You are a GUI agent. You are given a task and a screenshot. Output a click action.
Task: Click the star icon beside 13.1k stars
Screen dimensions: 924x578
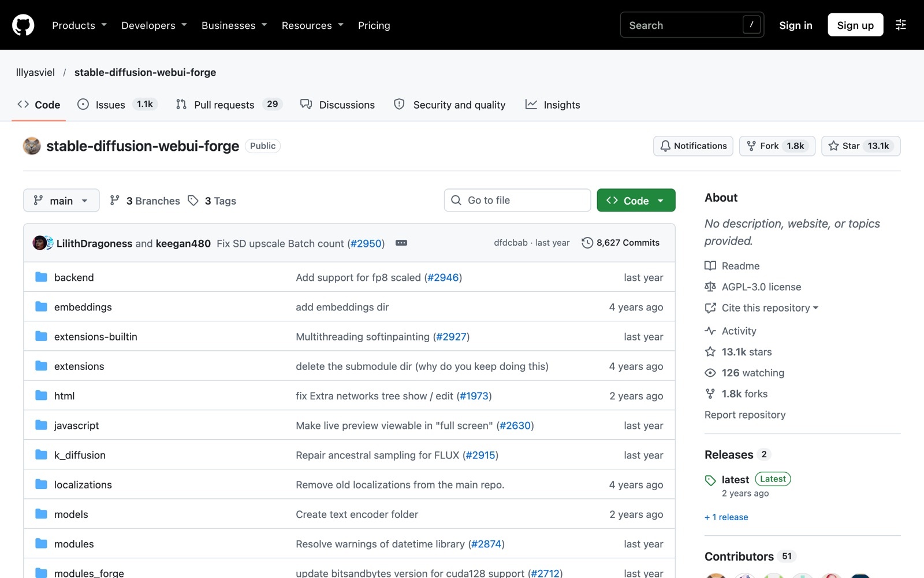710,351
